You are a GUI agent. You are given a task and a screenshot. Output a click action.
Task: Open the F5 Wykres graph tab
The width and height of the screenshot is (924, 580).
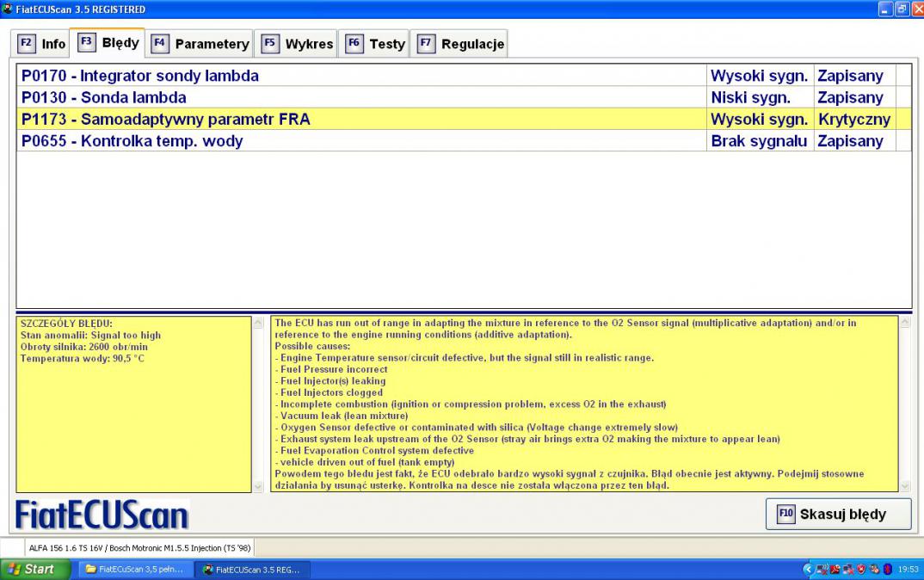(298, 44)
